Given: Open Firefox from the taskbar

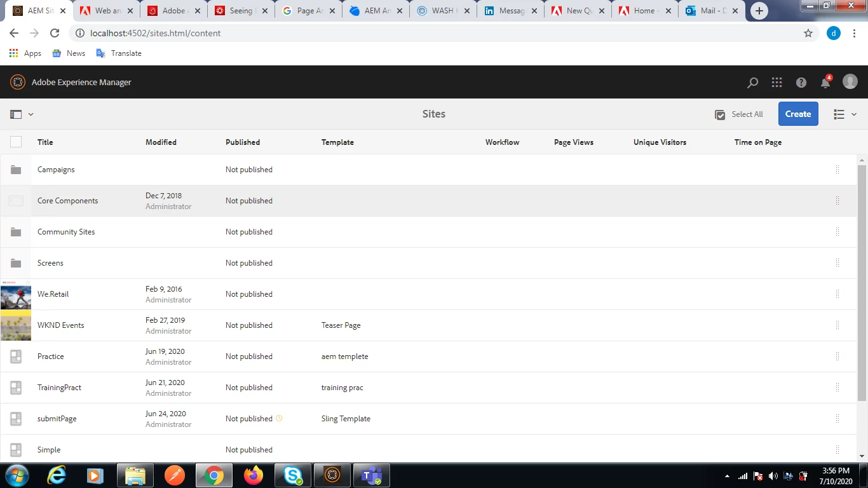Looking at the screenshot, I should (253, 475).
